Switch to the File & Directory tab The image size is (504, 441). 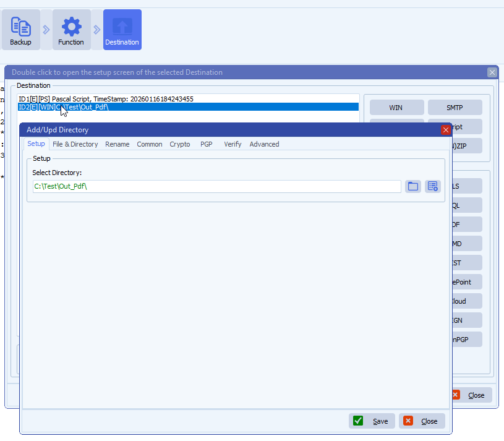(75, 143)
